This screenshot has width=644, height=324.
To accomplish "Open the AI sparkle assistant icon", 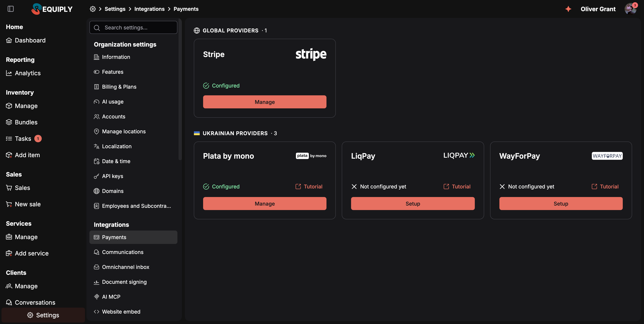I will pos(568,9).
